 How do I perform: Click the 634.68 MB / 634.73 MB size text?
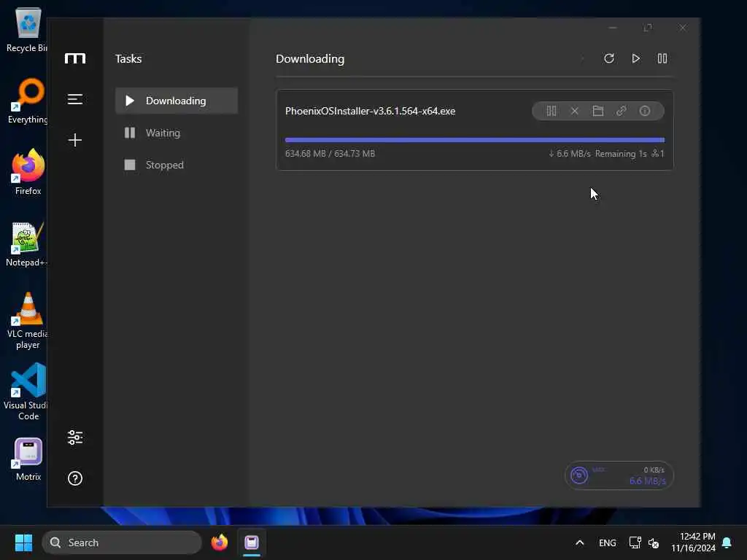click(x=330, y=154)
